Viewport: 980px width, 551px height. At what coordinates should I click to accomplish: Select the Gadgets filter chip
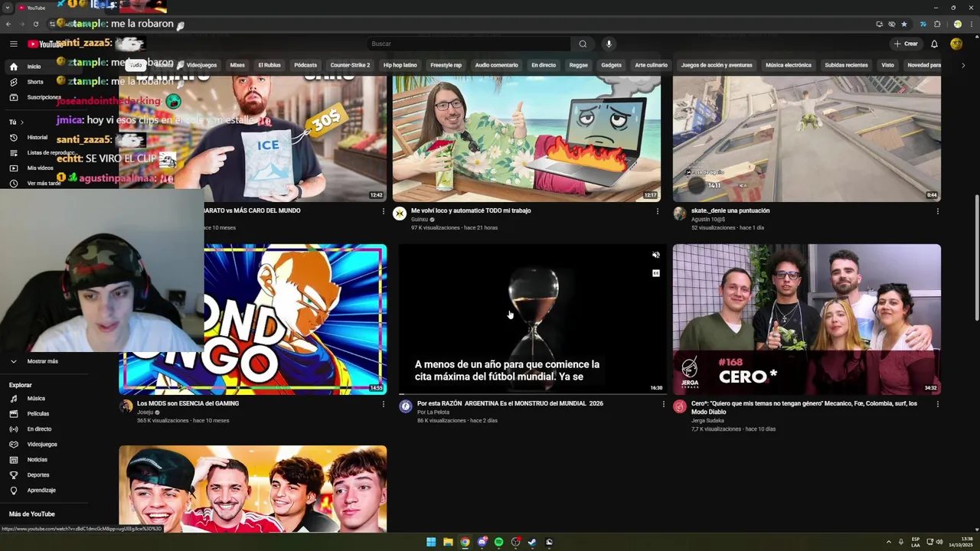[x=611, y=65]
